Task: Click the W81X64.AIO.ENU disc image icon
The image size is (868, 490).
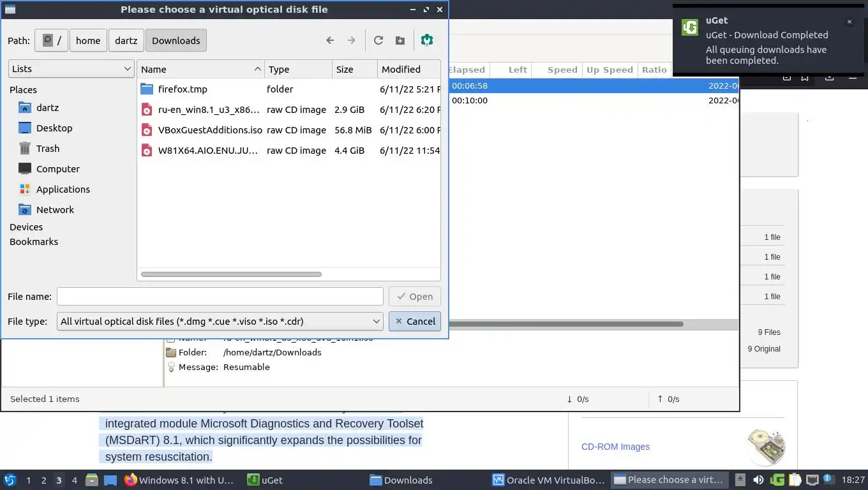Action: click(147, 151)
